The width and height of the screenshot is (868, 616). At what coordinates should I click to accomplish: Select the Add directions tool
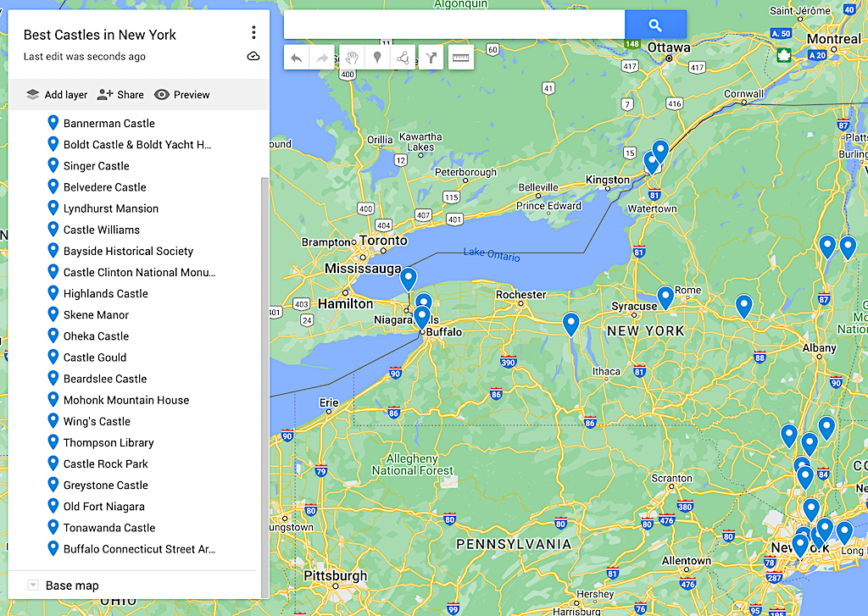tap(431, 58)
